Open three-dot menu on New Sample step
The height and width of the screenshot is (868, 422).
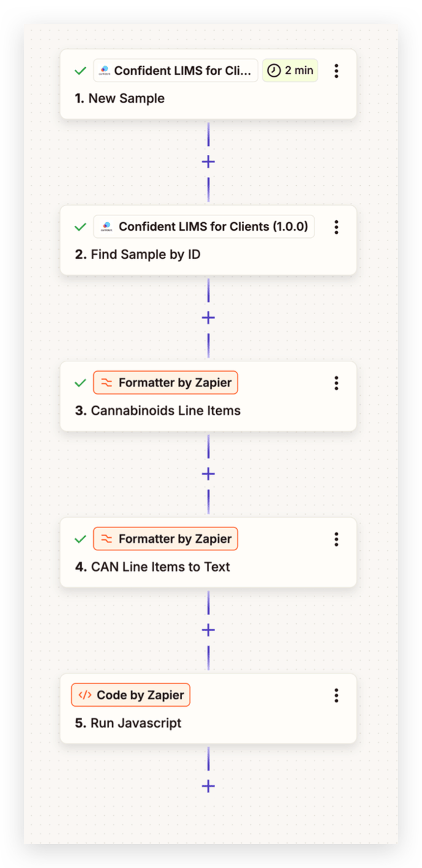click(336, 71)
